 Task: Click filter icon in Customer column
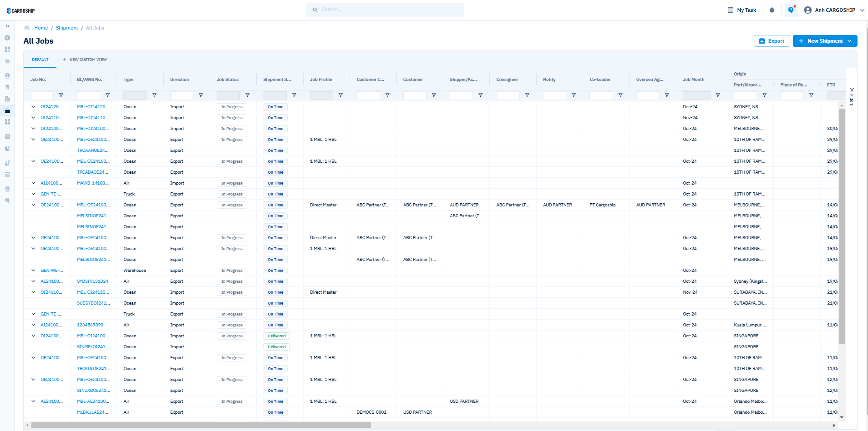click(x=434, y=95)
